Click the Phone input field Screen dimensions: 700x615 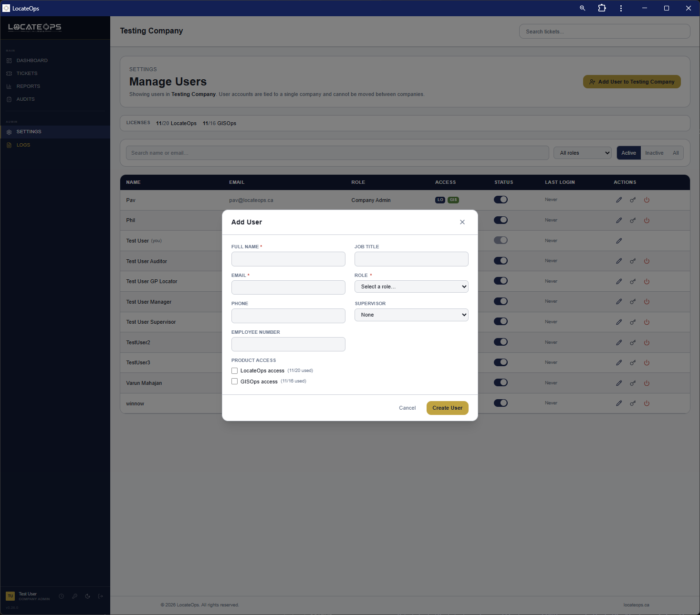[x=288, y=316]
